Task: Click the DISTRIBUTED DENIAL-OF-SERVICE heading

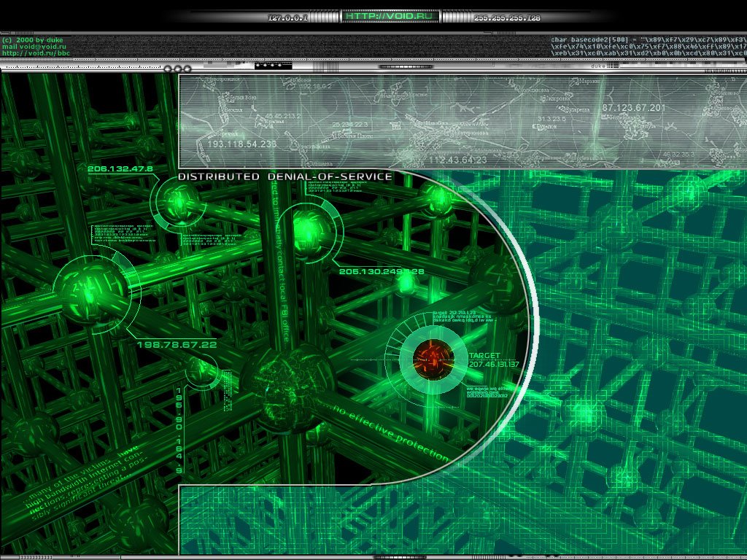Action: point(285,176)
